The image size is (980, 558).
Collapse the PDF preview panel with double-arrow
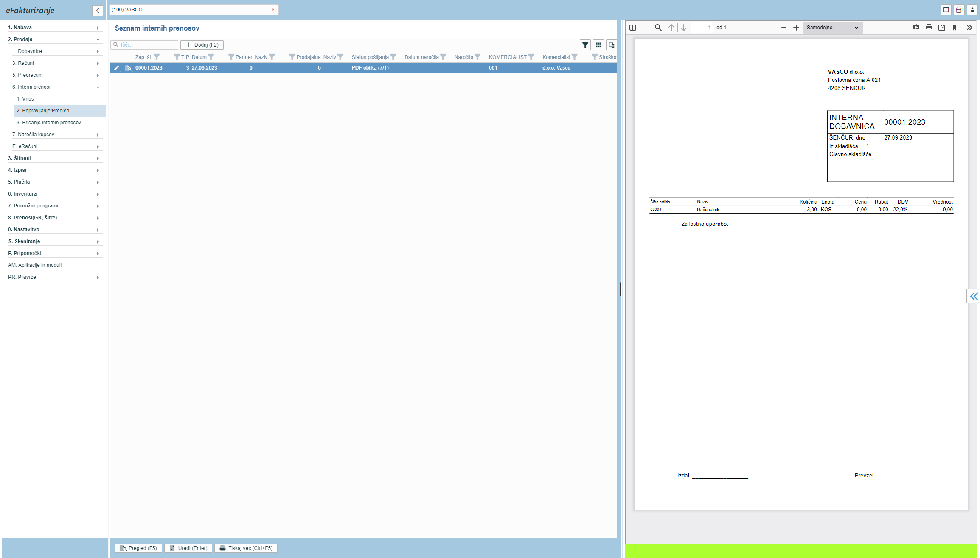[x=973, y=296]
